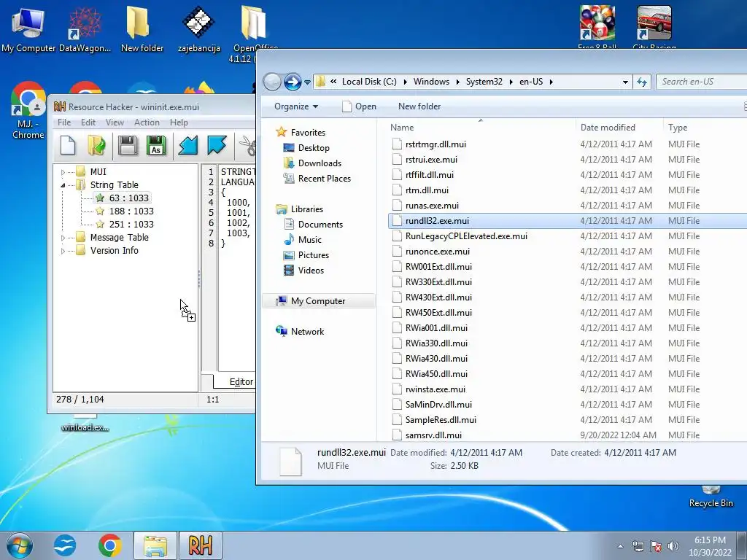Sort files by Type column header
The width and height of the screenshot is (747, 560).
pos(705,127)
